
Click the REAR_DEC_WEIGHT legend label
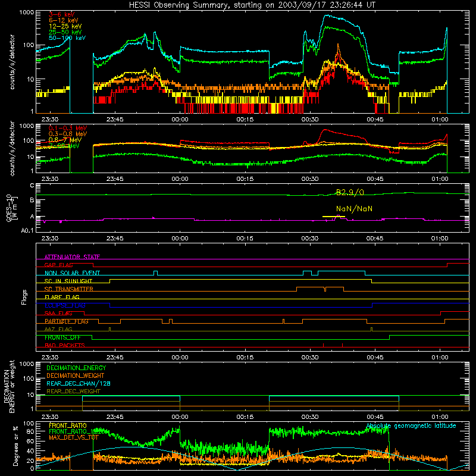tap(73, 392)
